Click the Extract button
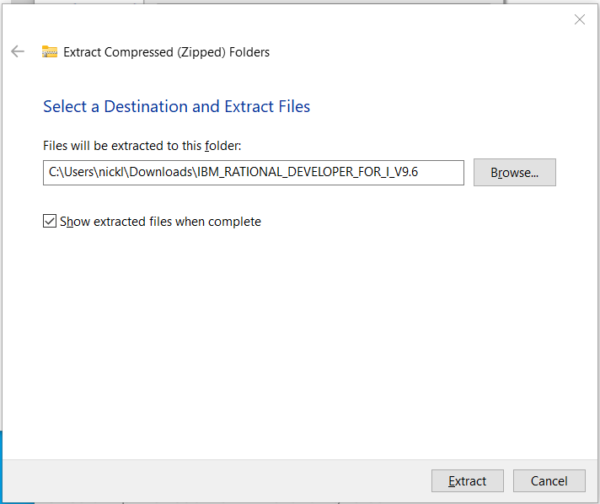This screenshot has height=504, width=600. [x=467, y=481]
